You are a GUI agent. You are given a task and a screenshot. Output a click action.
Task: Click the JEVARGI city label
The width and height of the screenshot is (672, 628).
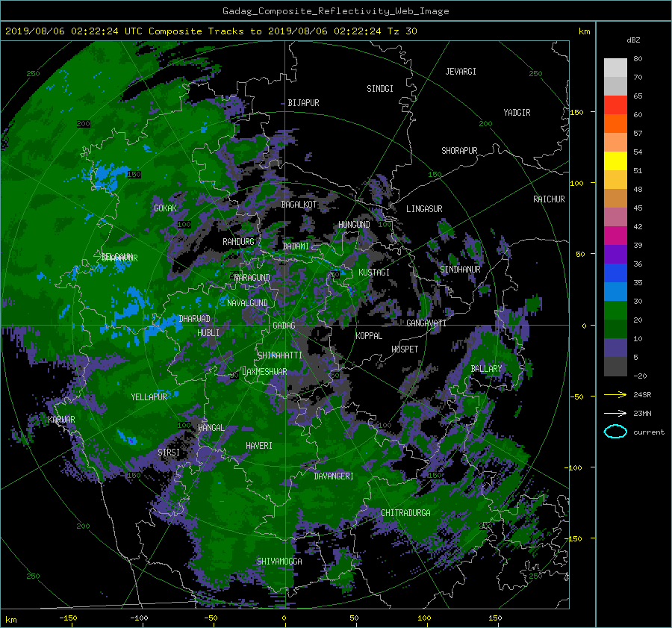pyautogui.click(x=461, y=72)
